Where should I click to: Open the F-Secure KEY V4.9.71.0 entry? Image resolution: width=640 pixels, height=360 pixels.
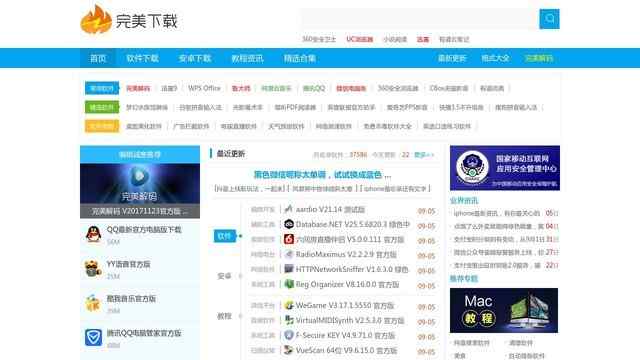pyautogui.click(x=345, y=336)
